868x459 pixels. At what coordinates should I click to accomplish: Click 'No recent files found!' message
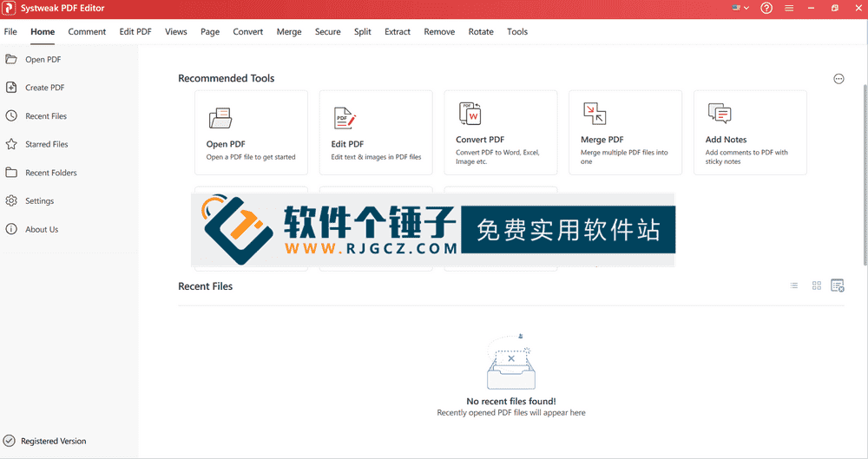pyautogui.click(x=511, y=402)
